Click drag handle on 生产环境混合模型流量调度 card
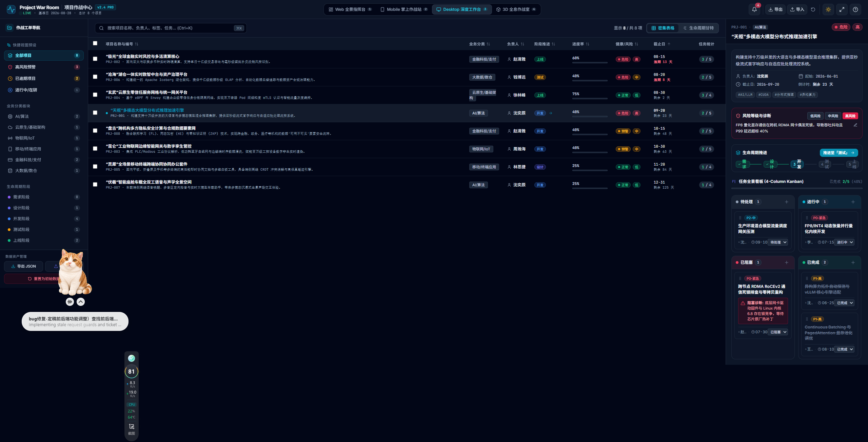 (740, 218)
